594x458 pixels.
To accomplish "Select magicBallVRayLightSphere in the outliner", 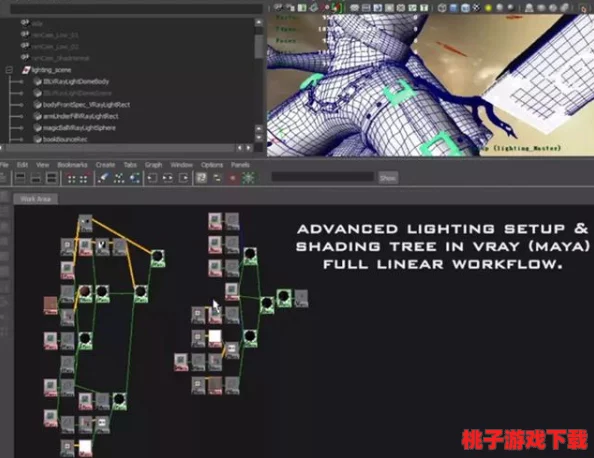I will tap(79, 128).
